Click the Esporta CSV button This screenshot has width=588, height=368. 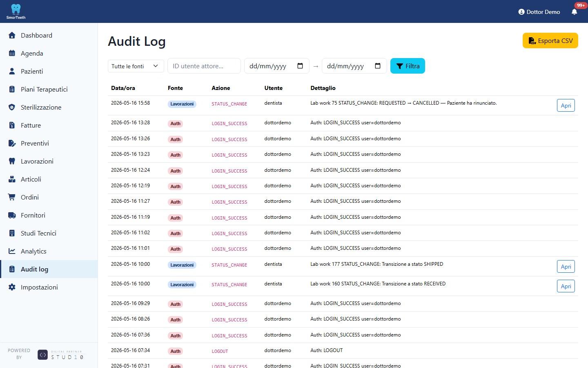click(x=550, y=40)
